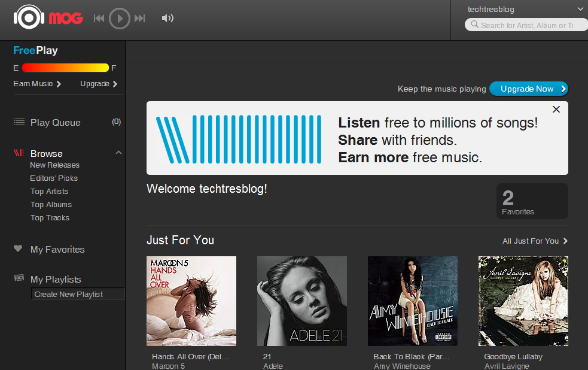Open Amy Winehouse Back To Black cover

pyautogui.click(x=413, y=301)
